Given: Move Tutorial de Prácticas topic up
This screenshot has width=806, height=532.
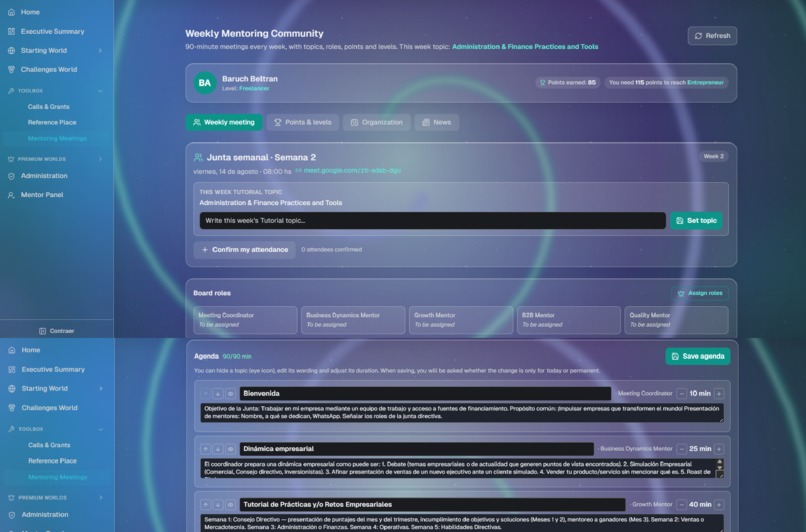Looking at the screenshot, I should (205, 505).
